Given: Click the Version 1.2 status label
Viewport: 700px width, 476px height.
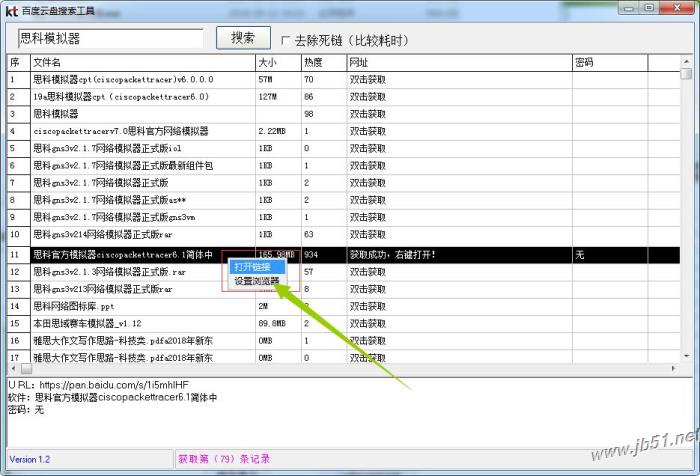Looking at the screenshot, I should (x=29, y=459).
